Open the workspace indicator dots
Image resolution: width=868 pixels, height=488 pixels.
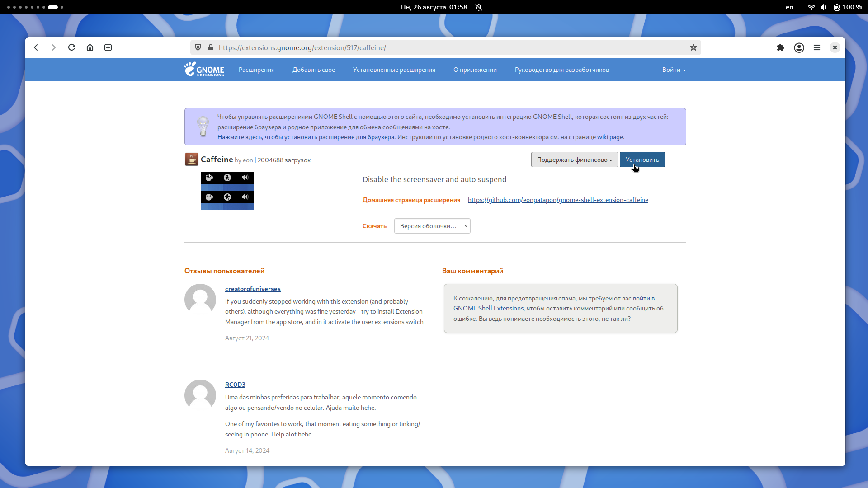35,7
